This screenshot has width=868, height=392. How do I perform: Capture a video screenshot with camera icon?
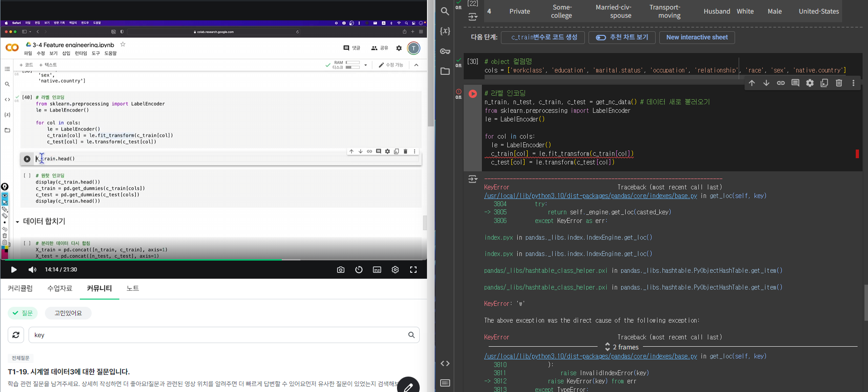[x=341, y=270]
